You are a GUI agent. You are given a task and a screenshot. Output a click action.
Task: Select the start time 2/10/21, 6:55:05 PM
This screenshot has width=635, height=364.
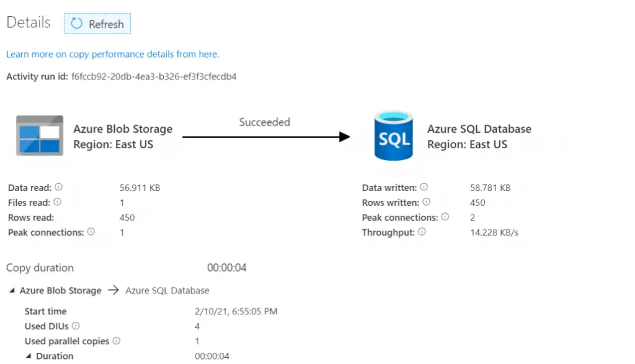[236, 311]
